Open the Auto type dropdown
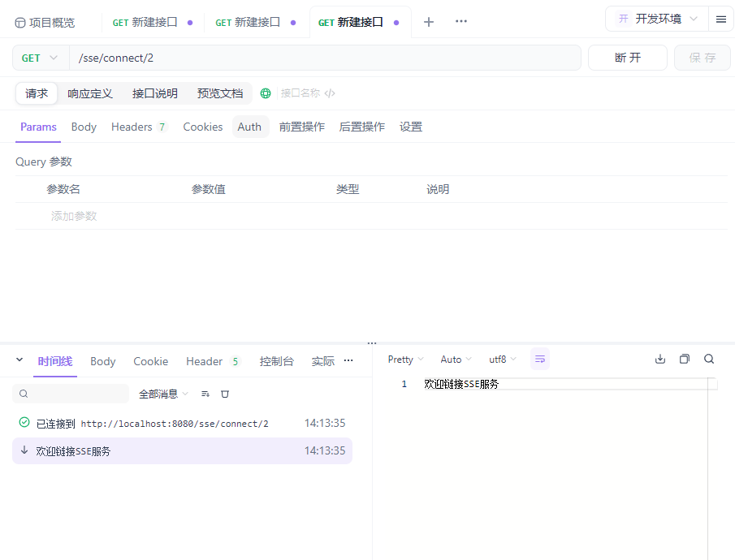This screenshot has height=560, width=735. (456, 360)
